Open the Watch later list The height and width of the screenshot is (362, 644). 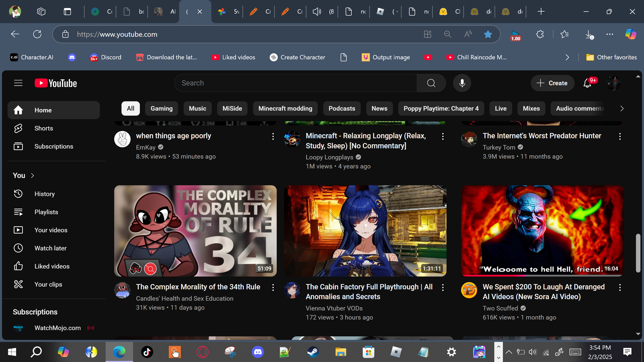coord(54,248)
